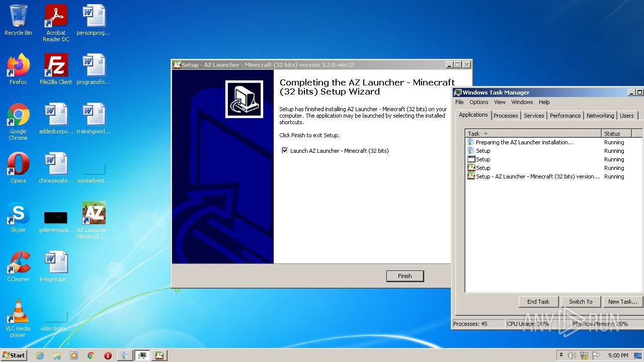Screen dimensions: 644x362
Task: Select the Applications tab
Action: point(473,115)
